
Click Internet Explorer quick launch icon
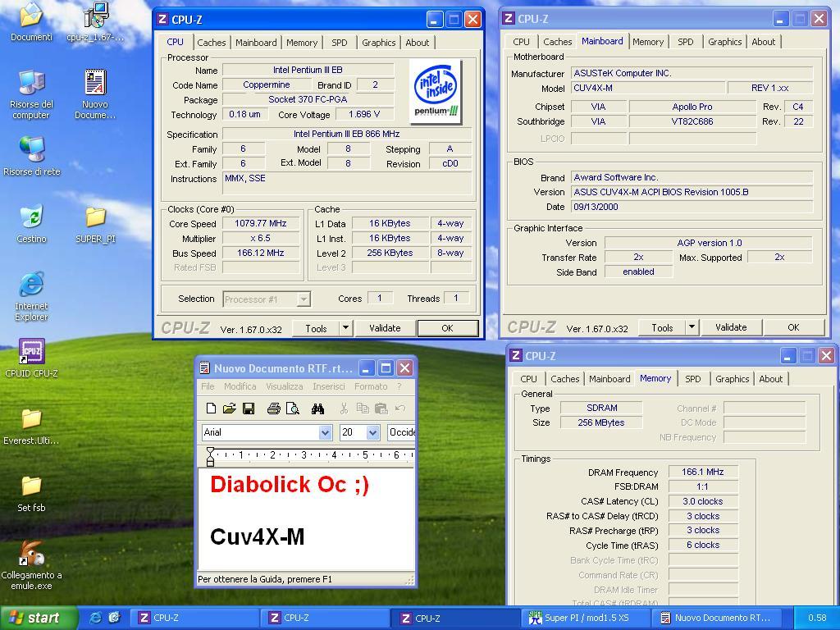96,618
